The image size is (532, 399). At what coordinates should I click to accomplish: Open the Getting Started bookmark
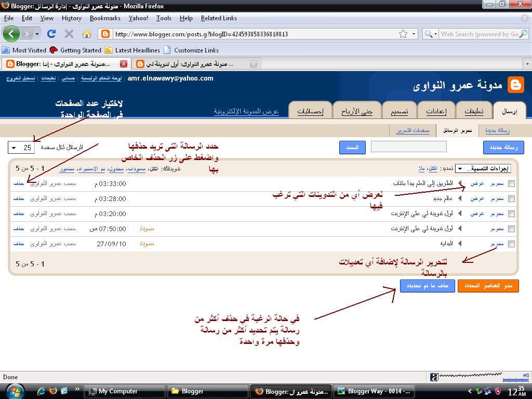coord(75,50)
